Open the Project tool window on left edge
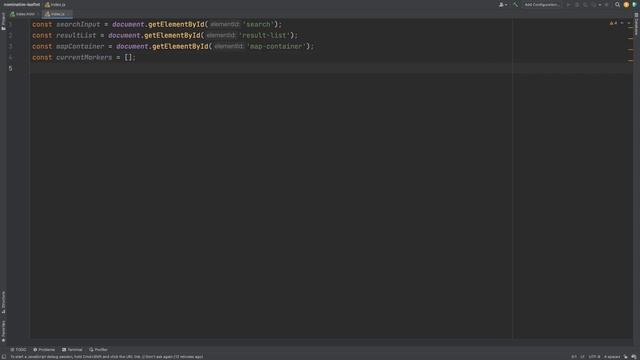 pyautogui.click(x=3, y=21)
